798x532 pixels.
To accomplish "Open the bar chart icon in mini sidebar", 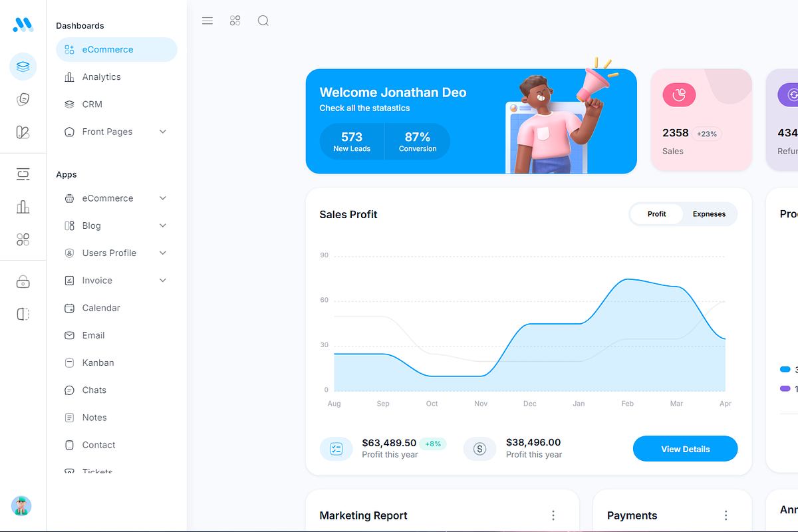I will (x=23, y=207).
